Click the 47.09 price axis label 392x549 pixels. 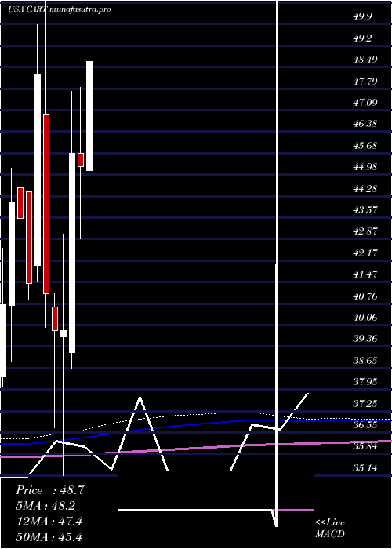coord(365,102)
